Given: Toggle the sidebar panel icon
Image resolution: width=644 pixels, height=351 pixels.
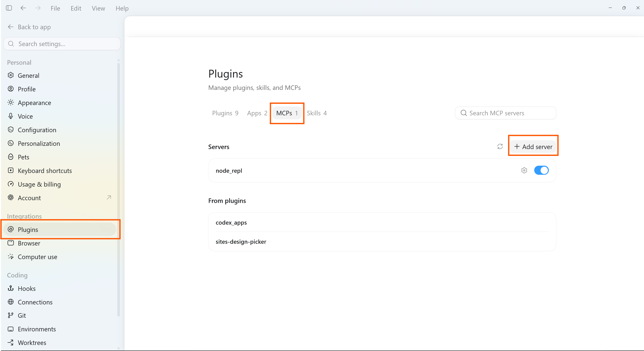Looking at the screenshot, I should point(9,8).
